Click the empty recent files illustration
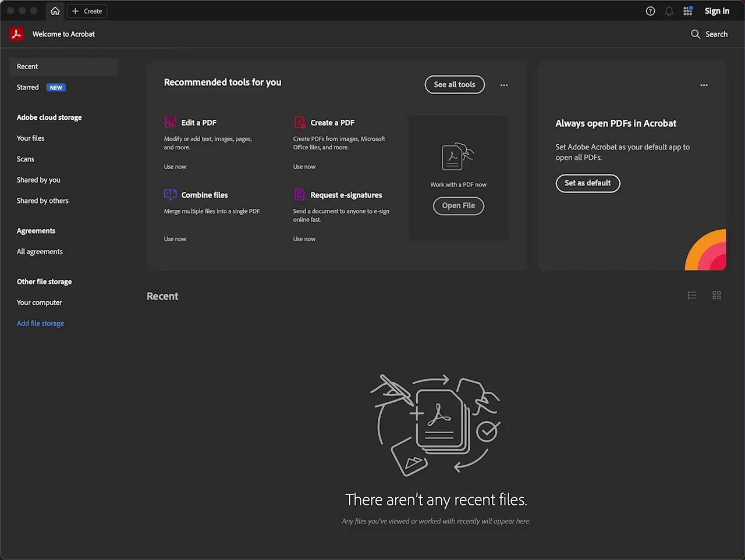The height and width of the screenshot is (560, 745). (435, 425)
